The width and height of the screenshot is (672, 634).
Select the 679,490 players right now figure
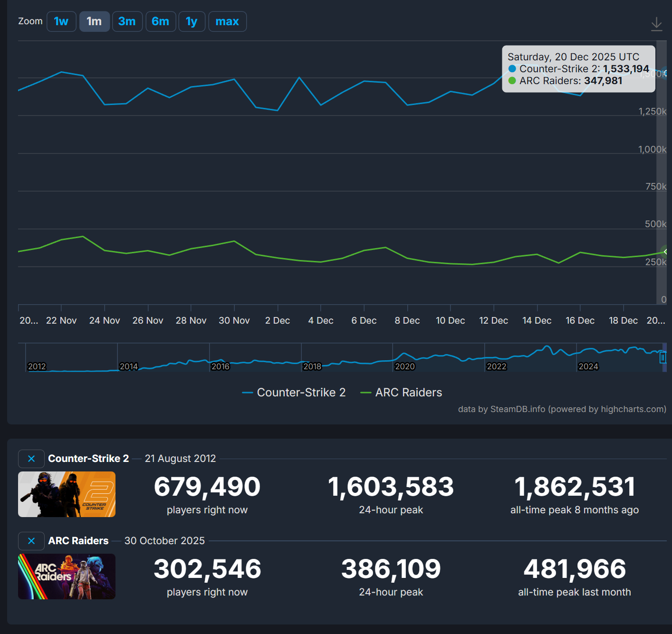207,487
